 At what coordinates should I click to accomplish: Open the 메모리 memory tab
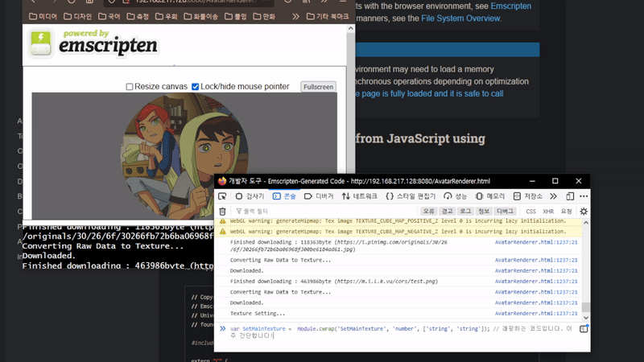tap(490, 196)
